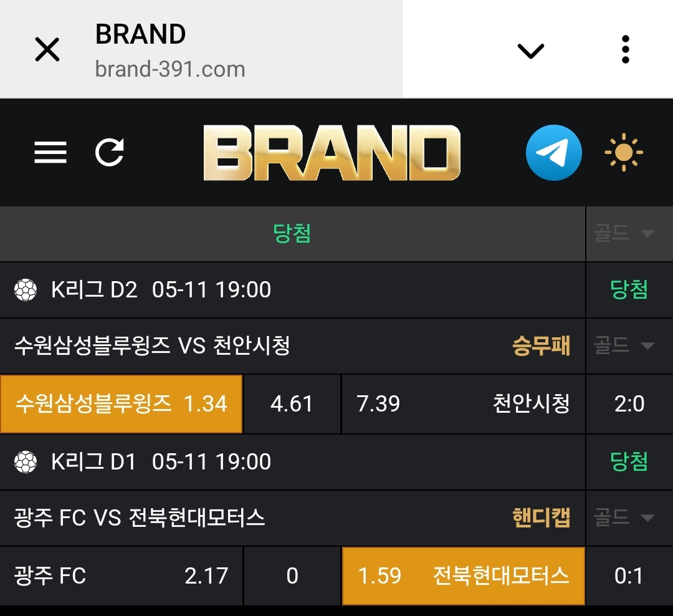Select the 당첨 tab header

[x=292, y=234]
